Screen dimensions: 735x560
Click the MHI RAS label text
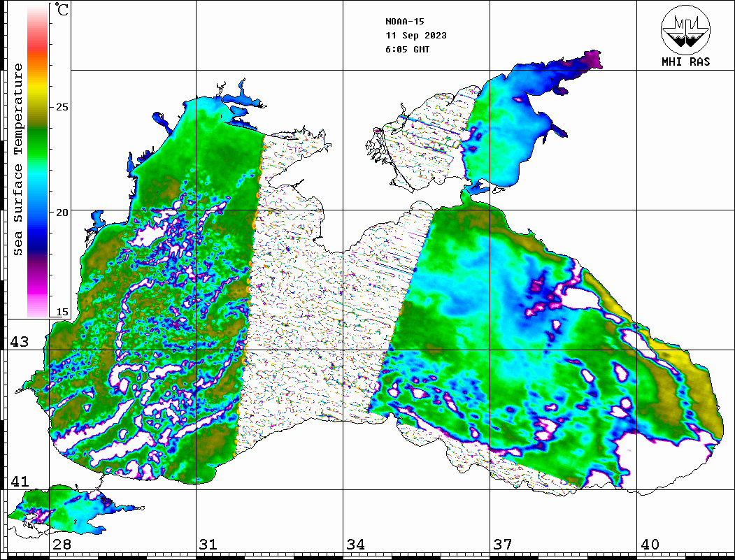[686, 62]
